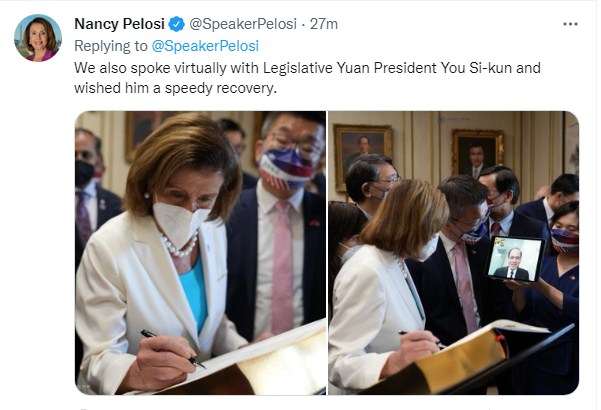
Task: Click the tablet screen inside the right photo
Action: point(515,259)
